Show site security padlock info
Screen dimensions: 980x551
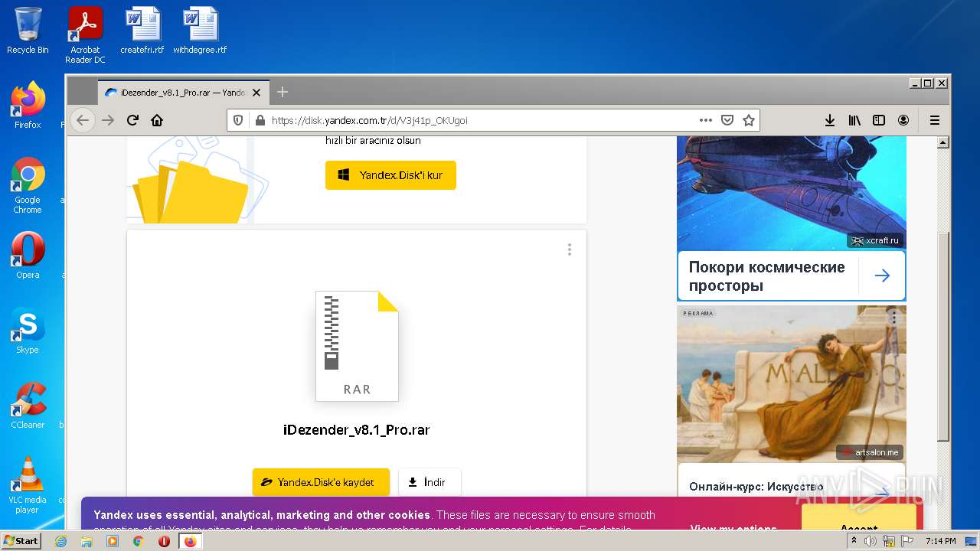[x=260, y=120]
